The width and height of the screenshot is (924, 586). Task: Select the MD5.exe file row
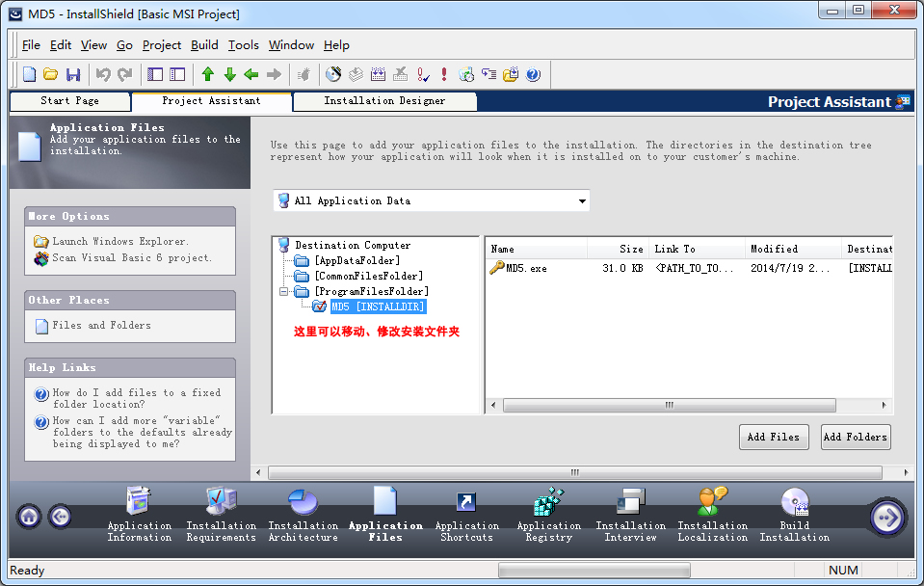690,268
